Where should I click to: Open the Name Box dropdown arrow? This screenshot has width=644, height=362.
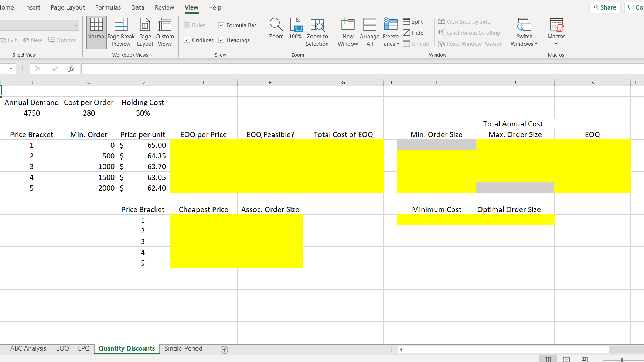pyautogui.click(x=11, y=69)
